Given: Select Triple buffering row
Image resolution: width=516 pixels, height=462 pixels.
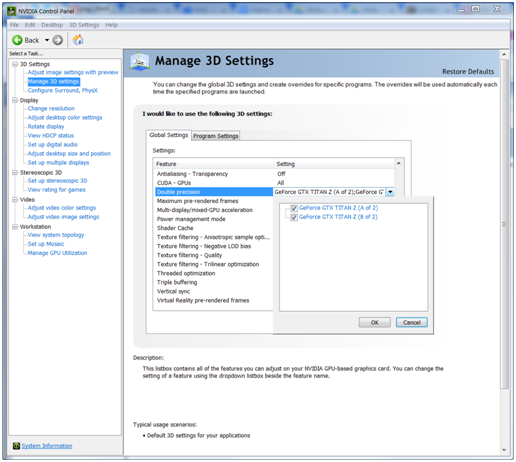Looking at the screenshot, I should [214, 282].
